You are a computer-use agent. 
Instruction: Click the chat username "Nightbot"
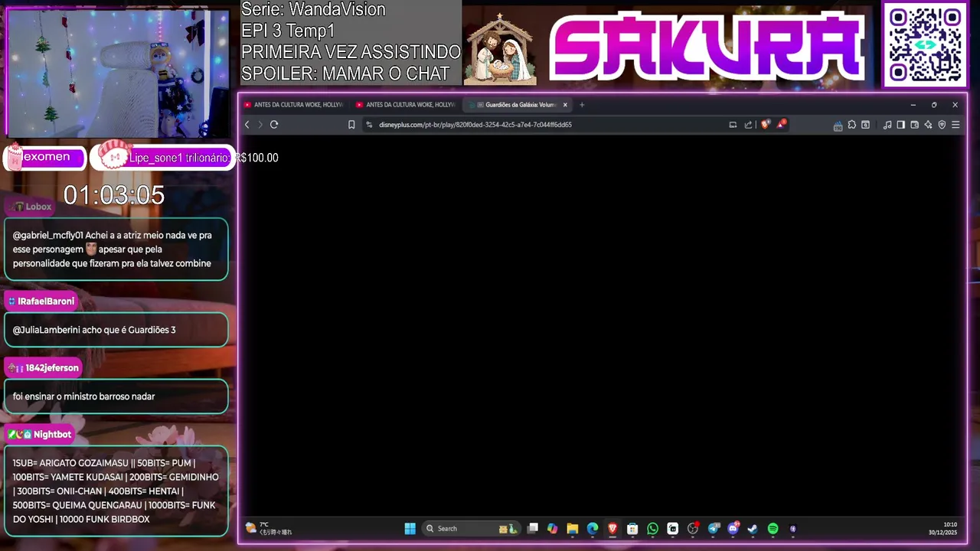(x=52, y=435)
